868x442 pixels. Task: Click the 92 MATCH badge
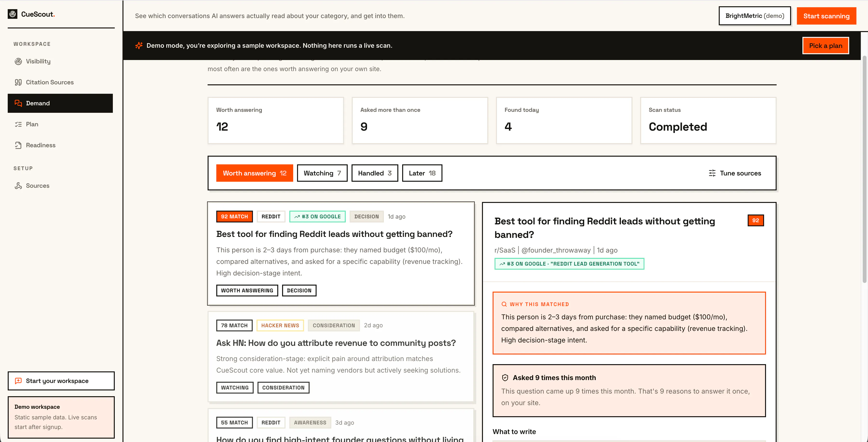click(x=235, y=217)
